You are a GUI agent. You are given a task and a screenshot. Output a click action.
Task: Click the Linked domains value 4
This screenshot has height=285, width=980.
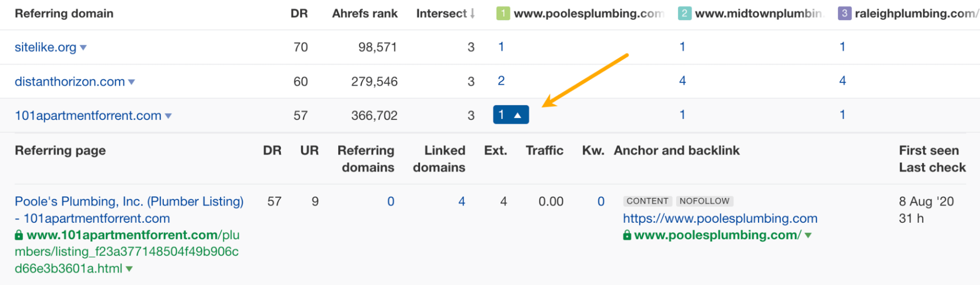click(x=461, y=201)
